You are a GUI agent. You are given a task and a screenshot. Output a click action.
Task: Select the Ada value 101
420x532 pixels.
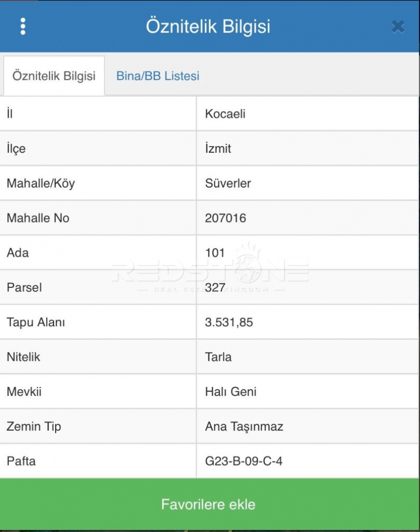click(x=215, y=253)
